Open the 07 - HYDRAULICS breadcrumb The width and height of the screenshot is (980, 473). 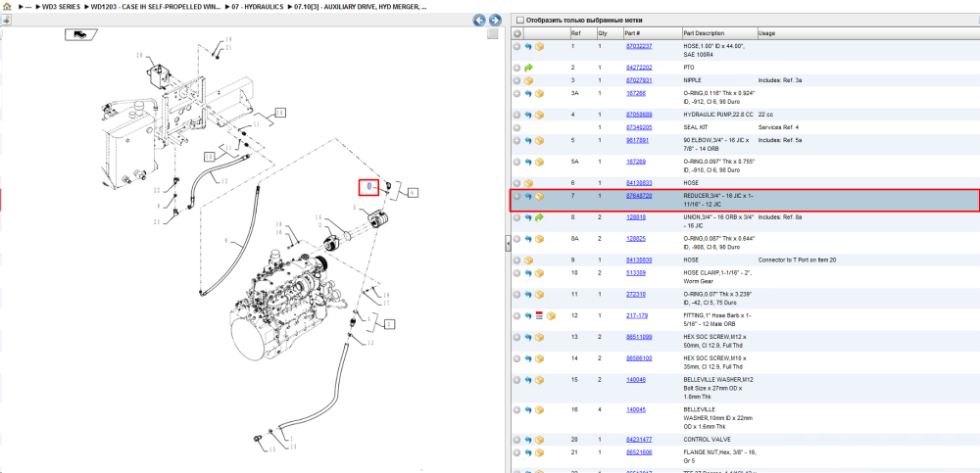click(257, 7)
